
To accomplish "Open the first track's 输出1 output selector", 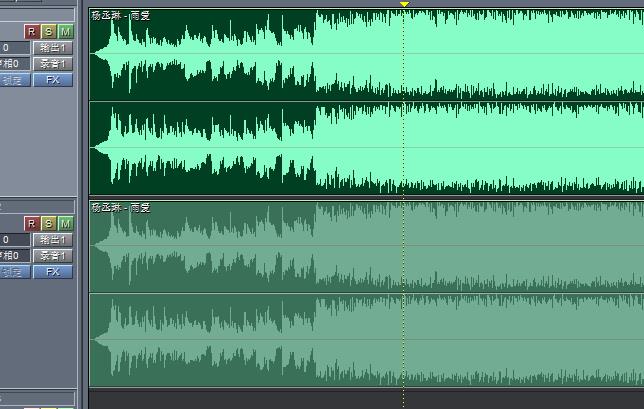I will [x=53, y=48].
